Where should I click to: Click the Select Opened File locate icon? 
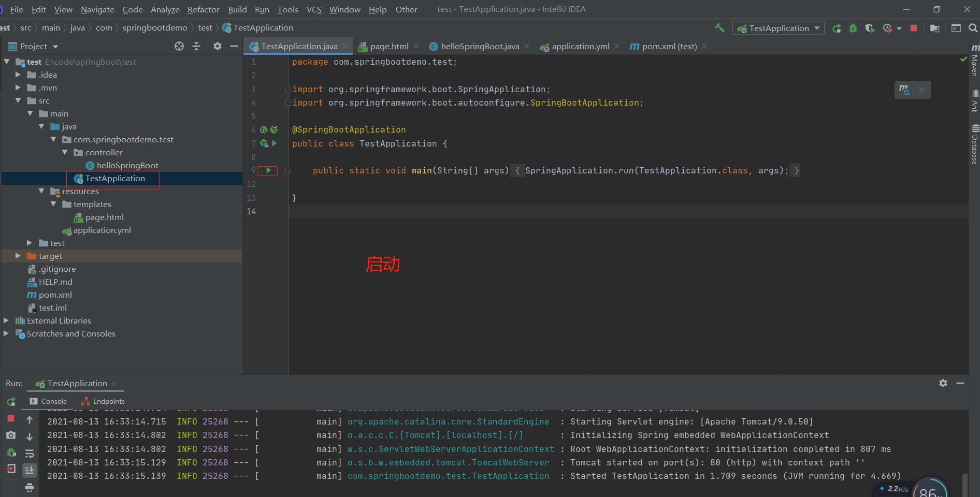click(x=179, y=46)
